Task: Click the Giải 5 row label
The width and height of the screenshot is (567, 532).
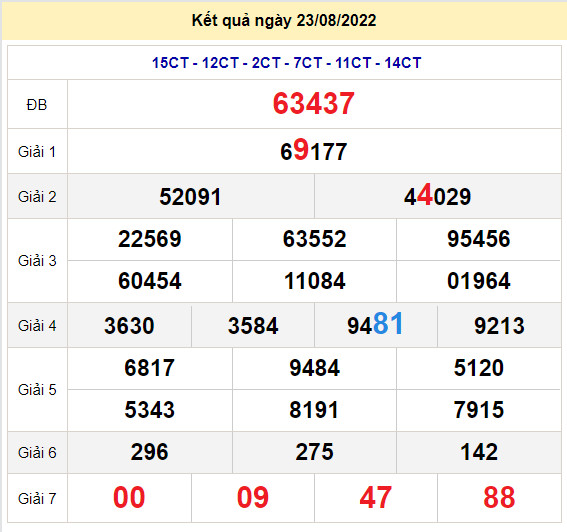Action: [37, 390]
